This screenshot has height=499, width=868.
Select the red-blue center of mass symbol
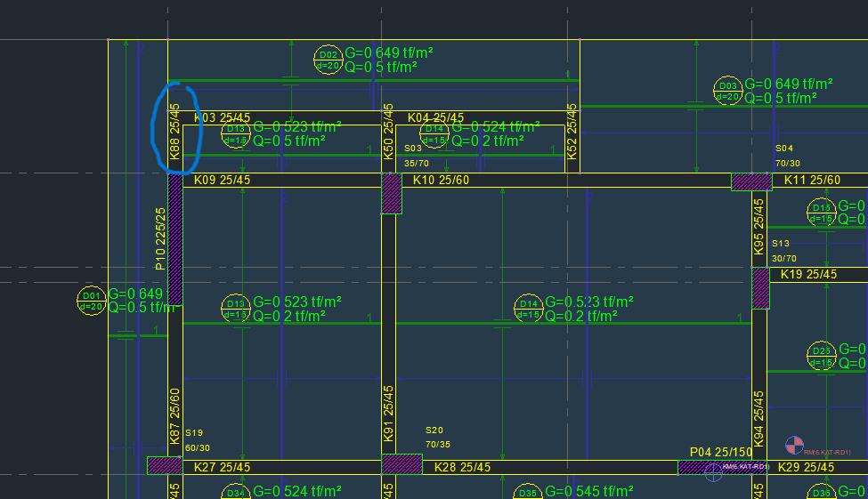[x=794, y=445]
